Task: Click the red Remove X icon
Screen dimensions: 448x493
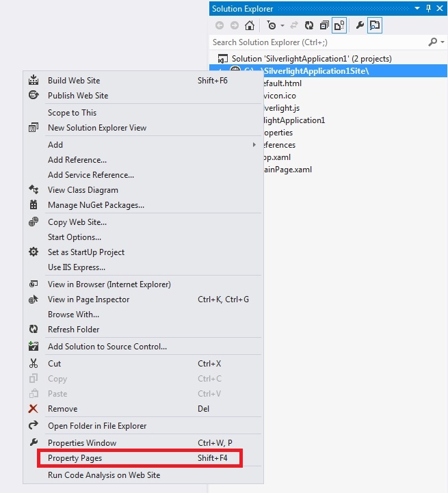Action: 34,409
